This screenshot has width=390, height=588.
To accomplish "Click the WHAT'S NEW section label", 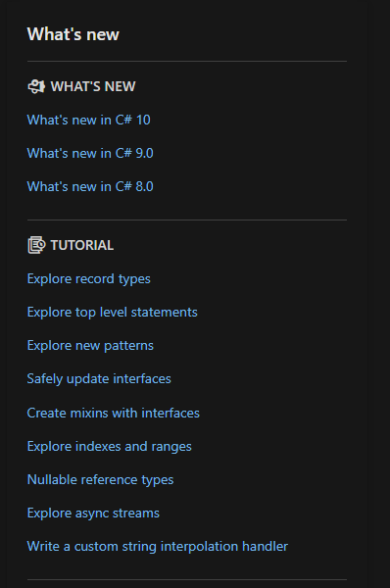I will click(93, 86).
